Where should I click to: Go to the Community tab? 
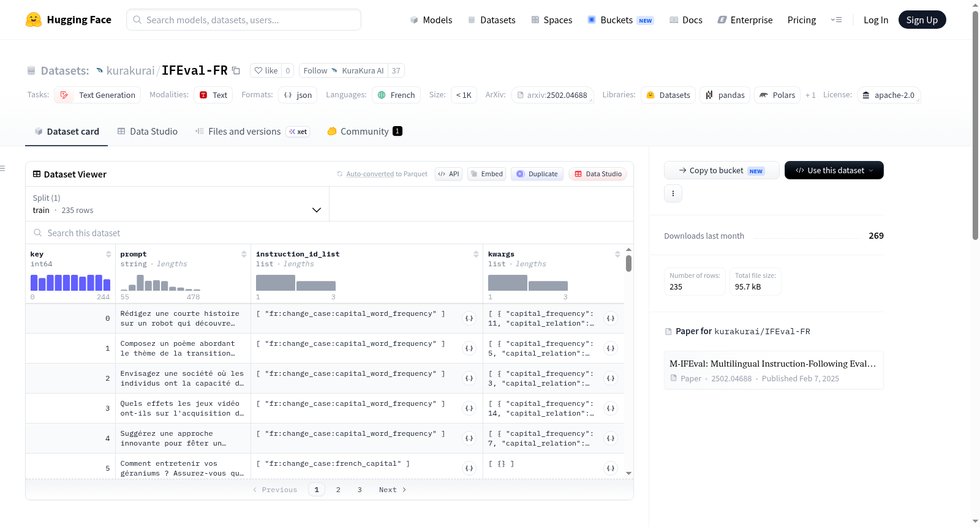click(x=364, y=132)
